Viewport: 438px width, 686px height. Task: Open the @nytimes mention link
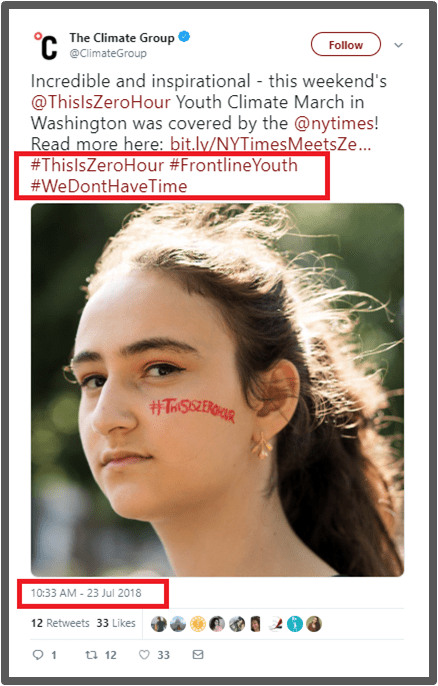pyautogui.click(x=334, y=123)
